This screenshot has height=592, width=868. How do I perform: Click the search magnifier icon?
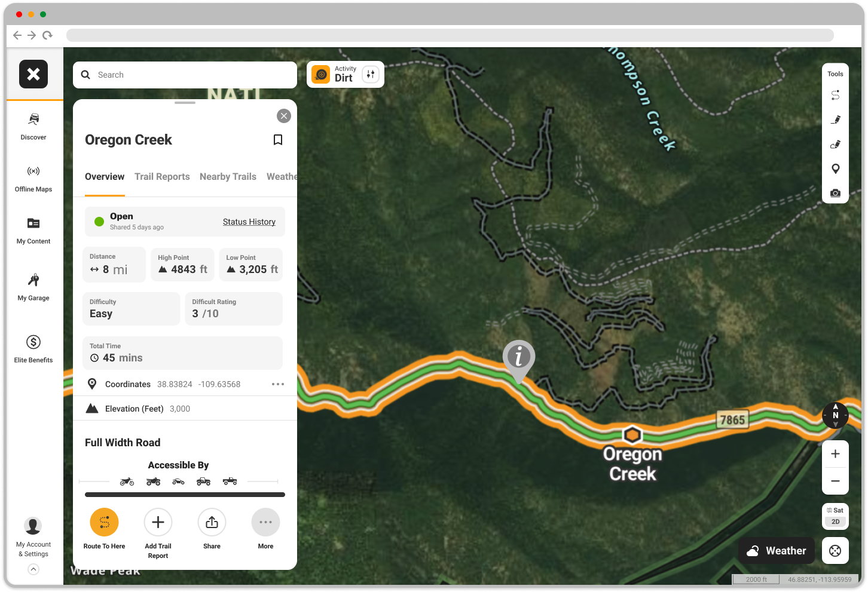click(x=85, y=75)
